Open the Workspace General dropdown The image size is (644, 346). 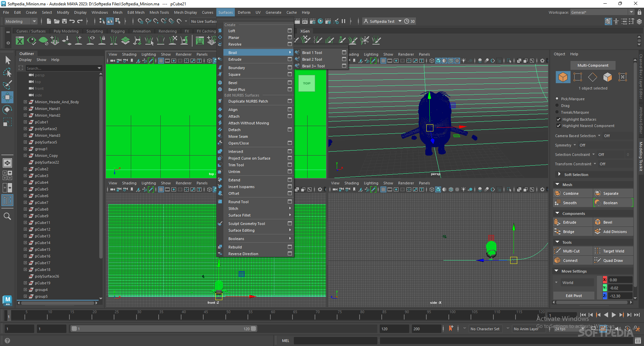[x=602, y=12]
